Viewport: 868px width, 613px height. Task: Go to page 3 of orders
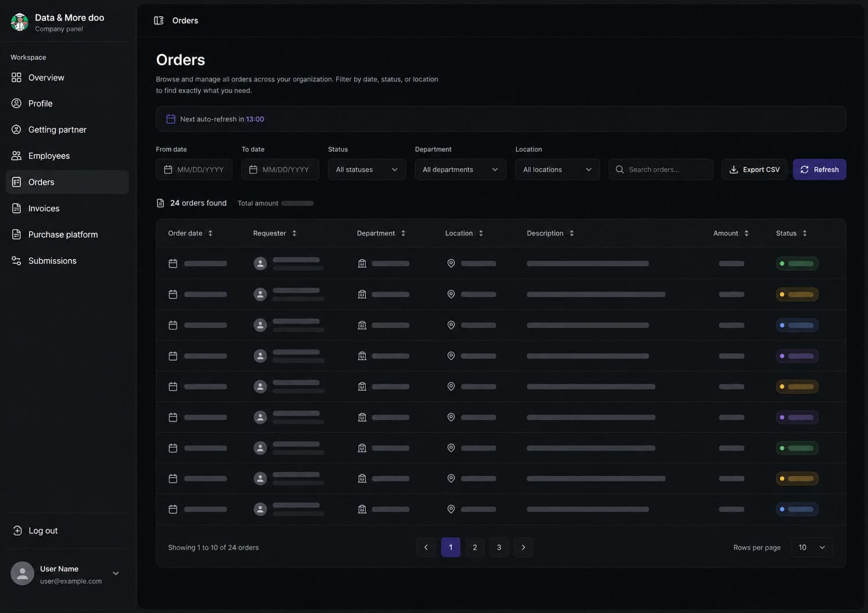[499, 547]
